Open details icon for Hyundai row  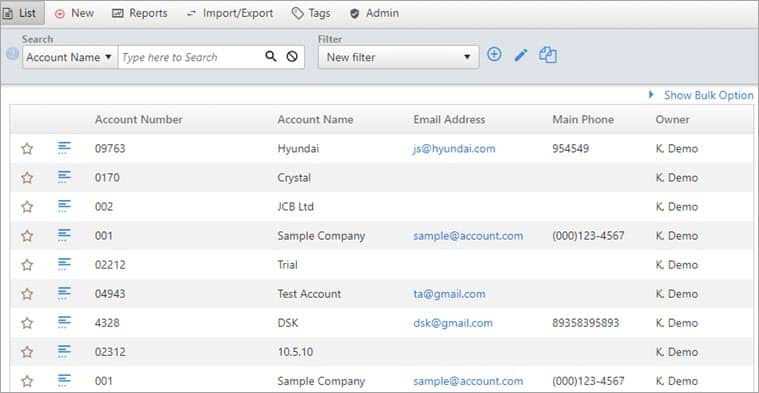coord(64,148)
